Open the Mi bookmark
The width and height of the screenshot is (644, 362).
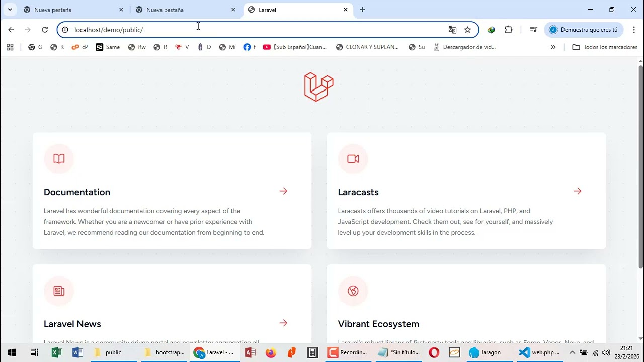[227, 47]
